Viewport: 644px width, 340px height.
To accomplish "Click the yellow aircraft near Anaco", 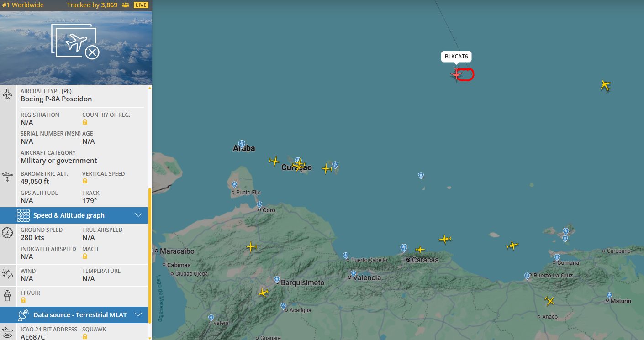I will point(549,301).
